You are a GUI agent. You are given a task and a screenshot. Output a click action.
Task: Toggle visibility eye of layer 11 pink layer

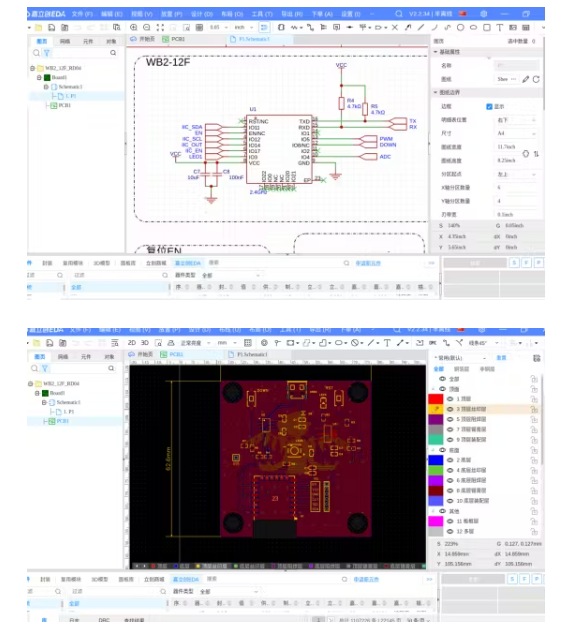450,521
